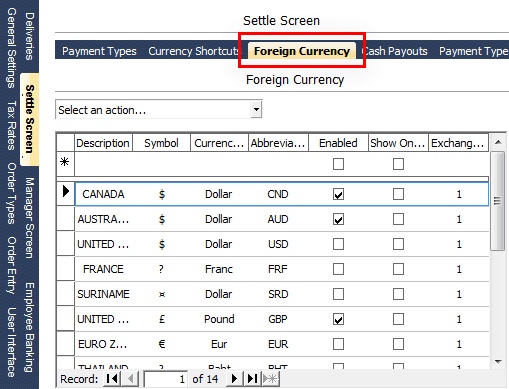
Task: Click the FRANCE description cell
Action: (x=103, y=269)
